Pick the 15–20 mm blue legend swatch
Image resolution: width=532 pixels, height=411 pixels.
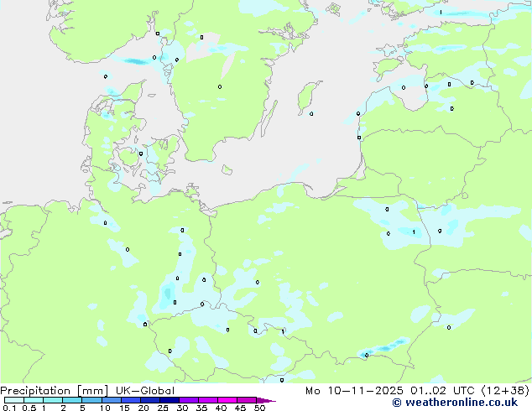tap(131, 400)
